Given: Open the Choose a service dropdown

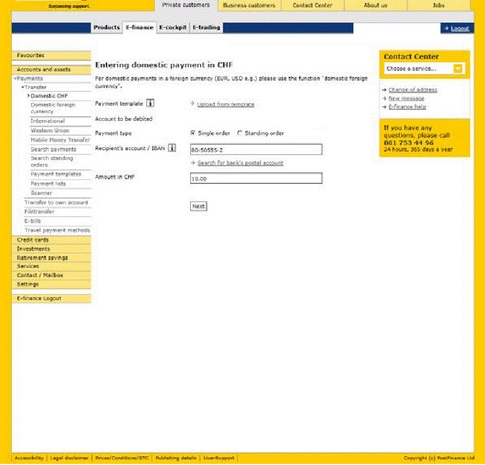Looking at the screenshot, I should click(458, 69).
